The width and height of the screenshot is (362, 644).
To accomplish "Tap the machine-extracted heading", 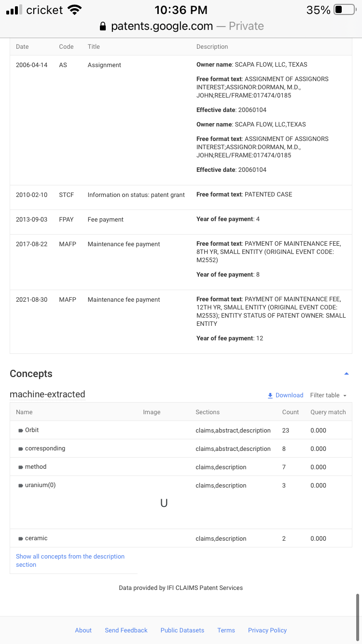I will click(47, 394).
